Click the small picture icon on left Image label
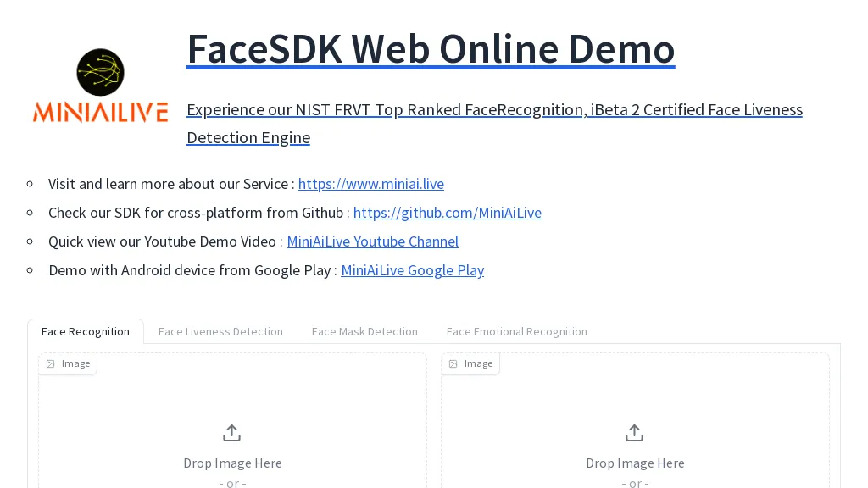 [51, 363]
